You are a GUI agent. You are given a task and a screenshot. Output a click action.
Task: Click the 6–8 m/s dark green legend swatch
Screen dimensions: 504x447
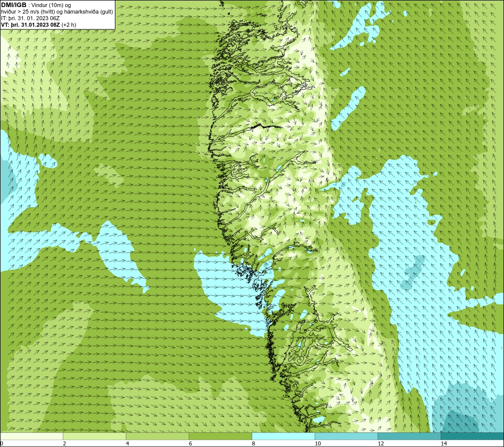[221, 436]
